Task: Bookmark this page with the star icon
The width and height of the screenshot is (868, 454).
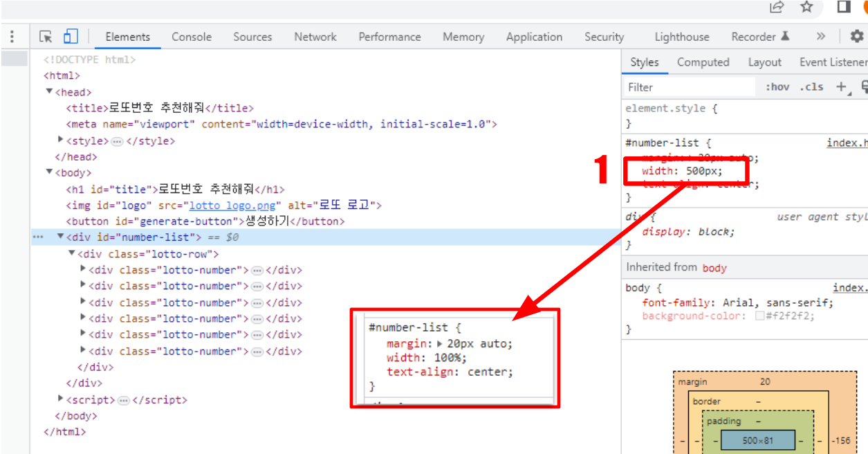Action: [x=806, y=7]
